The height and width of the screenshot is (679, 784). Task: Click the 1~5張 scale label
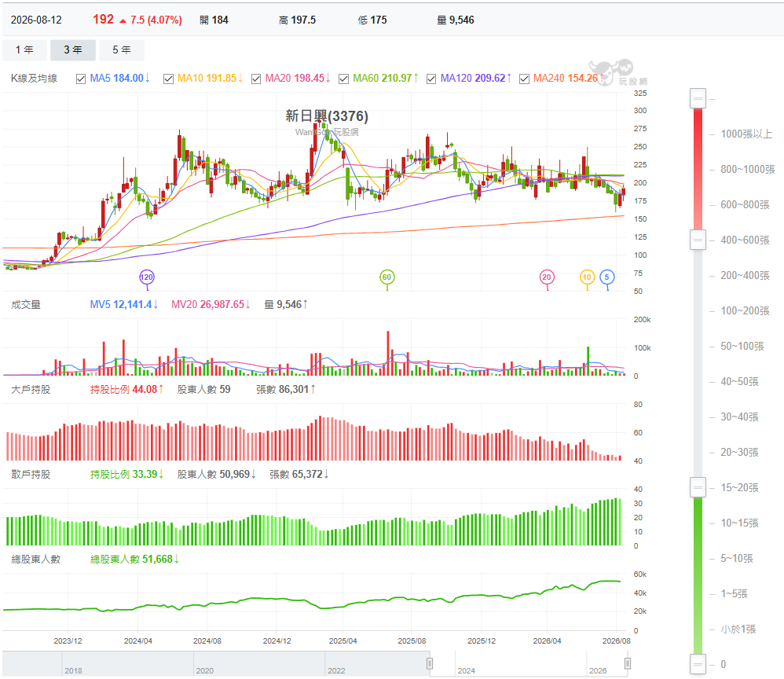pos(734,594)
